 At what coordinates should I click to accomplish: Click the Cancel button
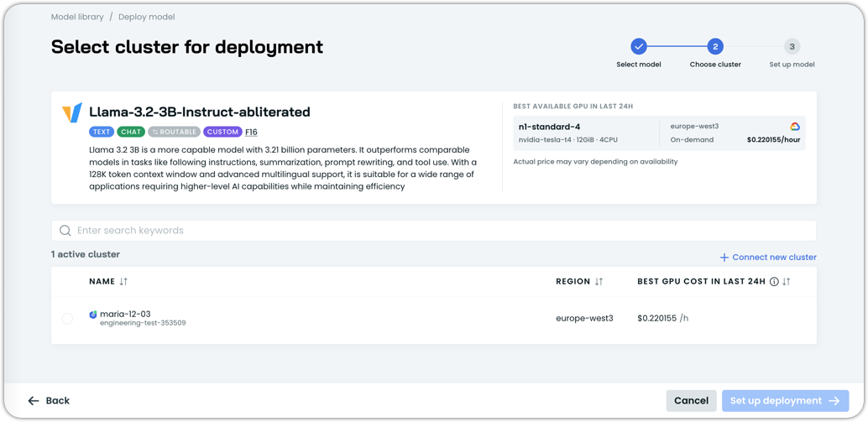click(692, 401)
